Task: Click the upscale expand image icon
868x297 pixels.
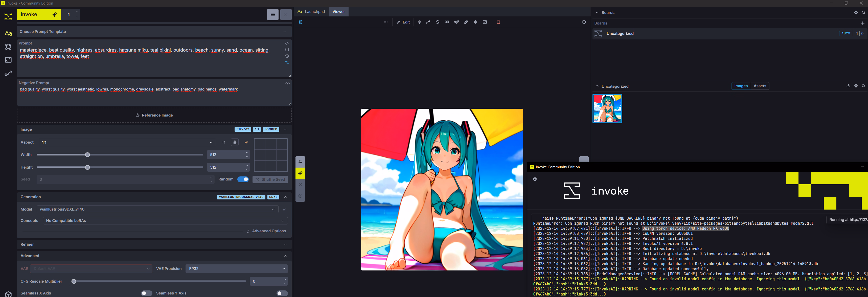Action: point(485,22)
